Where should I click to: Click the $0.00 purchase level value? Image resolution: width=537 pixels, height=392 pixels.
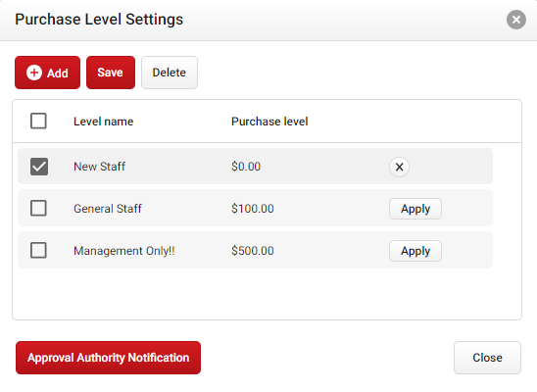246,167
